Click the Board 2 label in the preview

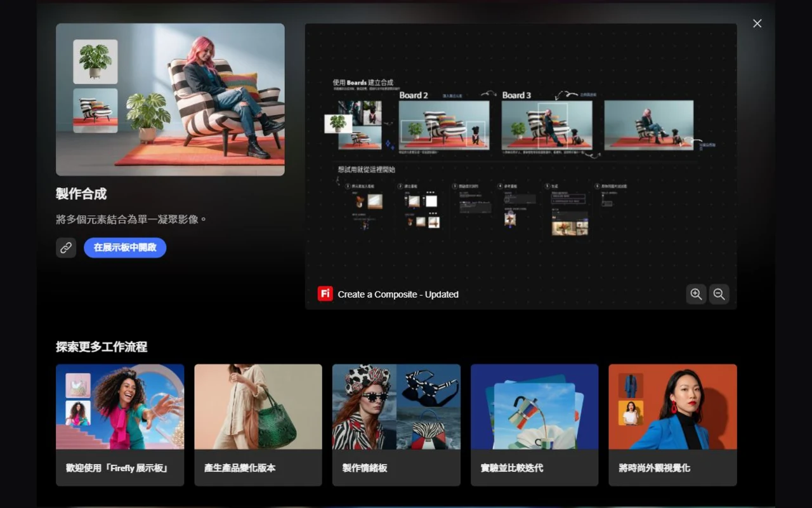[x=414, y=95]
